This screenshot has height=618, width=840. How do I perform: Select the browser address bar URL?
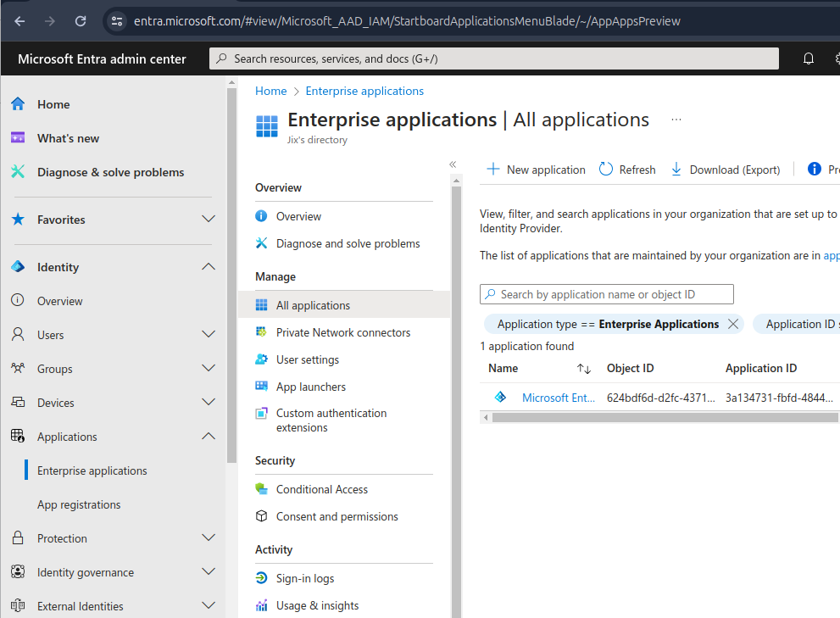tap(407, 21)
